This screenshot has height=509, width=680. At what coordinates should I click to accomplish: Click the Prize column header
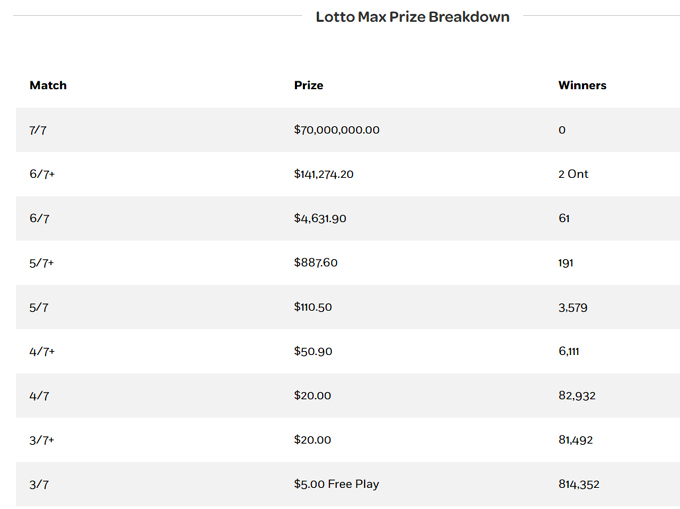point(308,86)
